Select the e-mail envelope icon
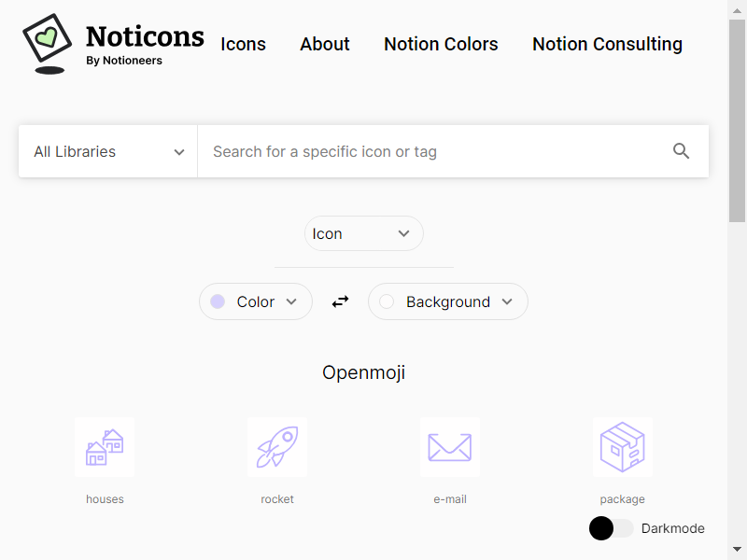Image resolution: width=747 pixels, height=560 pixels. click(x=450, y=447)
